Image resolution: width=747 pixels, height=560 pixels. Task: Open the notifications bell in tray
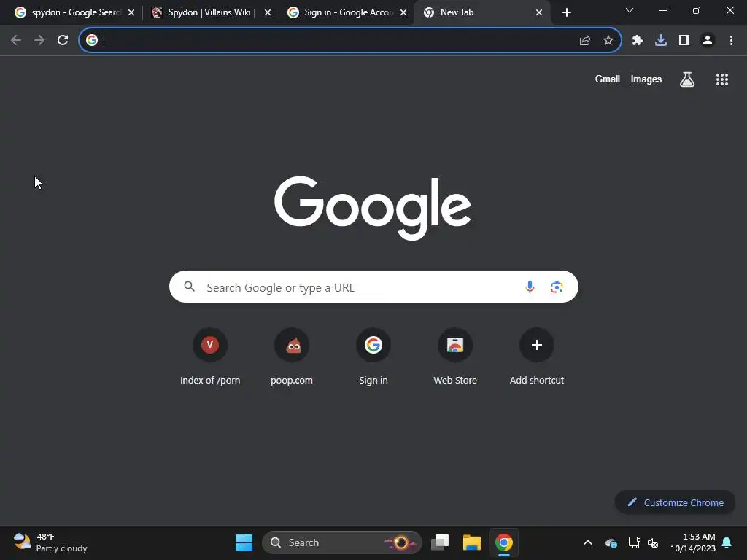tap(727, 542)
